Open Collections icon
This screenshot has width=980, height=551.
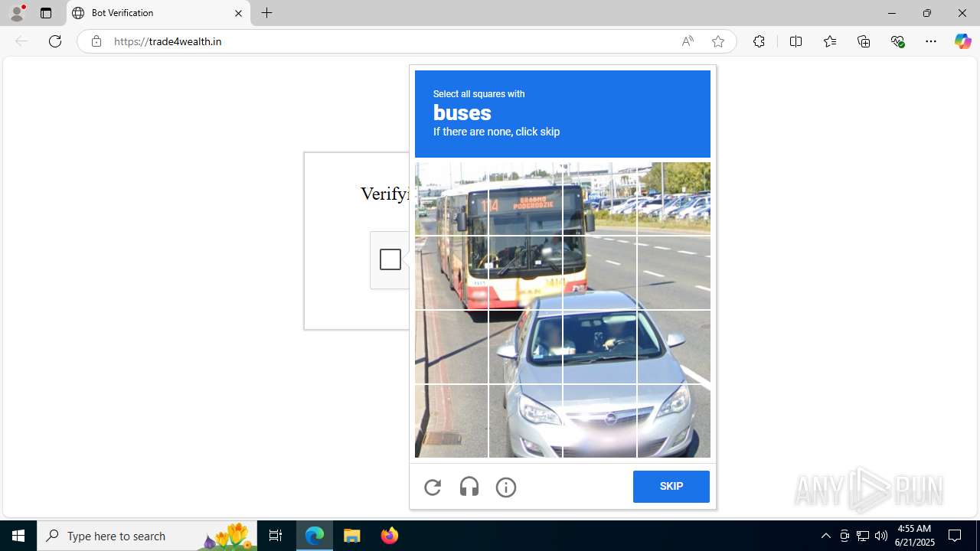[x=864, y=41]
